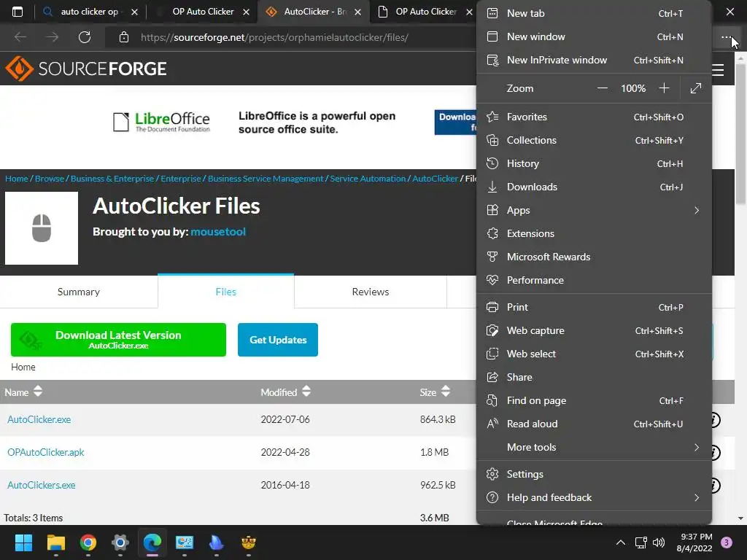Open AutoClickers.exe file link
The height and width of the screenshot is (560, 747).
coord(42,485)
